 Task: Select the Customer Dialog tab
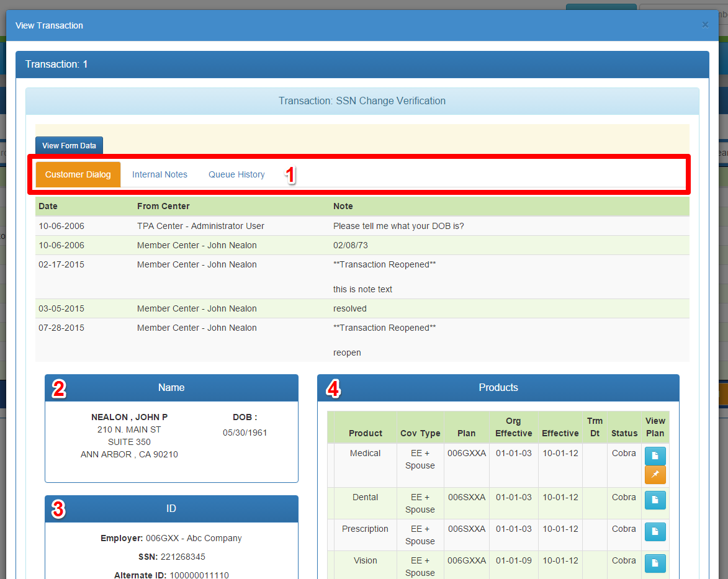(78, 174)
